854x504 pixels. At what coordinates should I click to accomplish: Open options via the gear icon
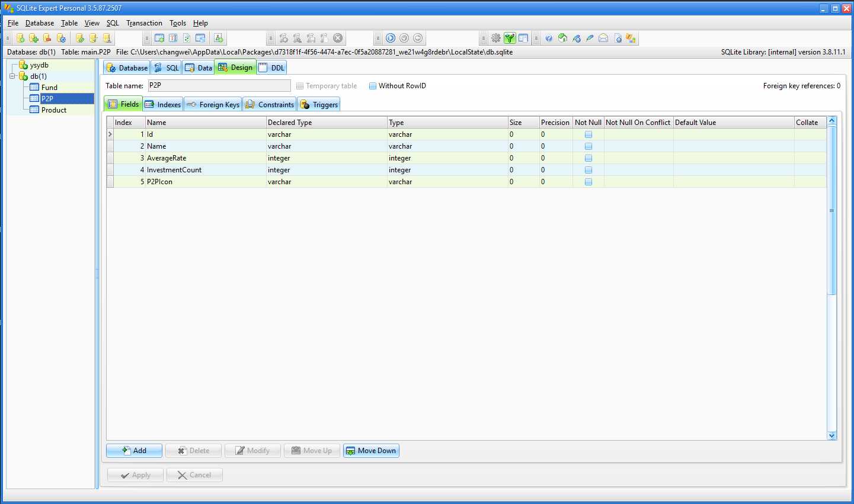click(496, 38)
